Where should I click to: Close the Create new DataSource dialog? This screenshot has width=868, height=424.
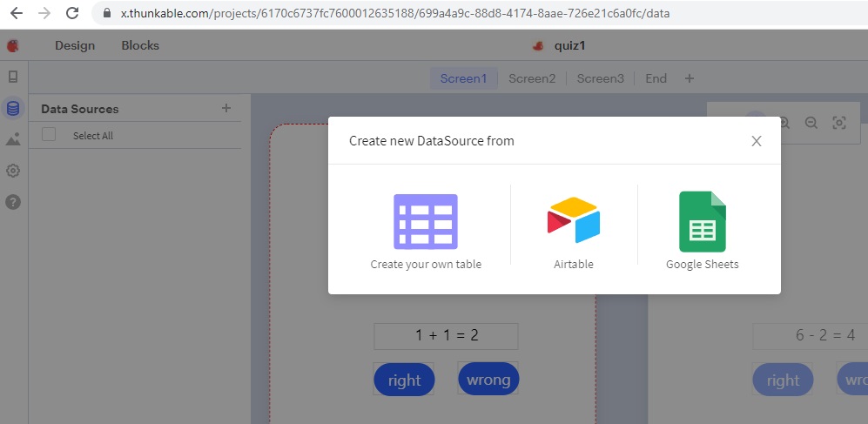click(x=757, y=141)
